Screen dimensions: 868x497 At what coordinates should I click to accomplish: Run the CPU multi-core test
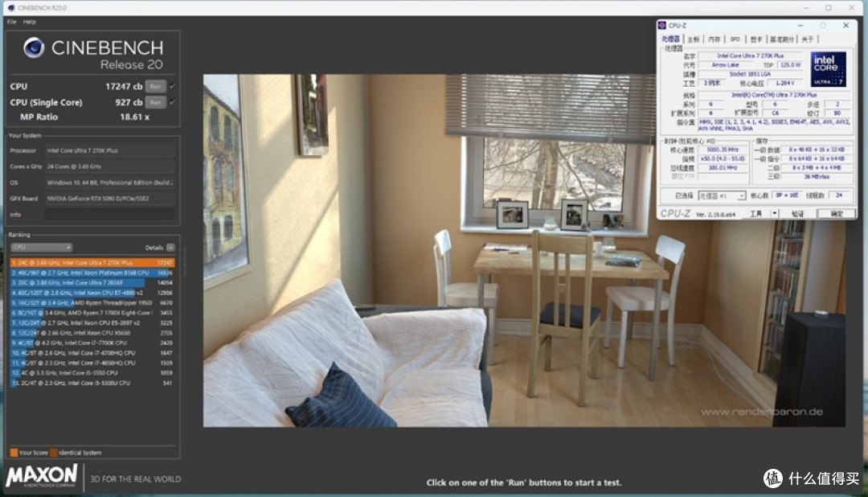[156, 86]
